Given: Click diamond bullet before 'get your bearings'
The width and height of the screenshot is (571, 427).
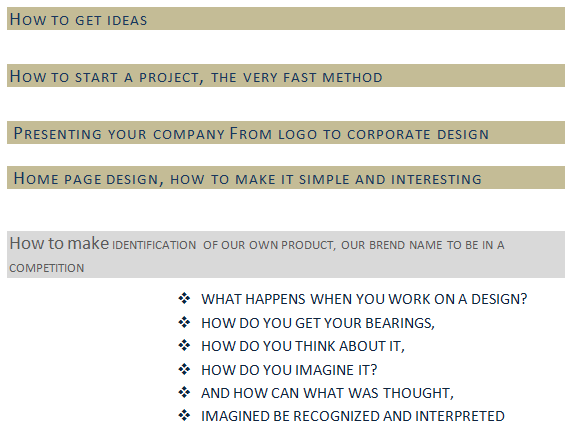Looking at the screenshot, I should pos(184,322).
